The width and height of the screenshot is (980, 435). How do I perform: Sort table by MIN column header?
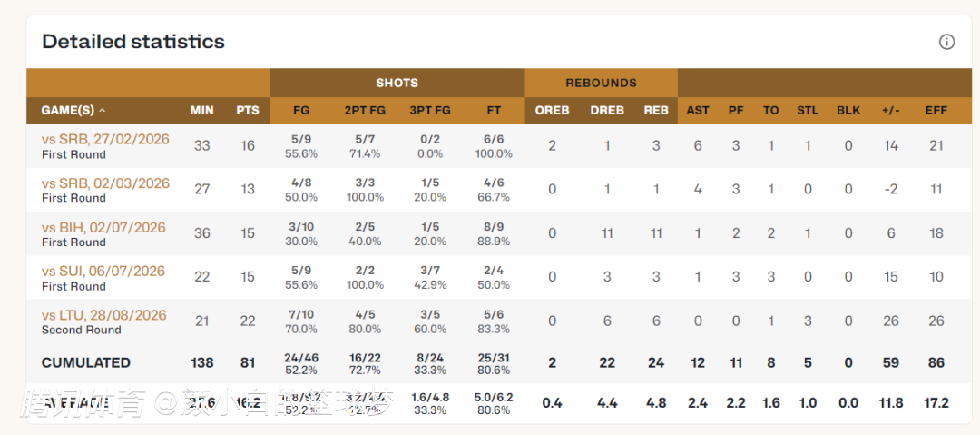201,110
